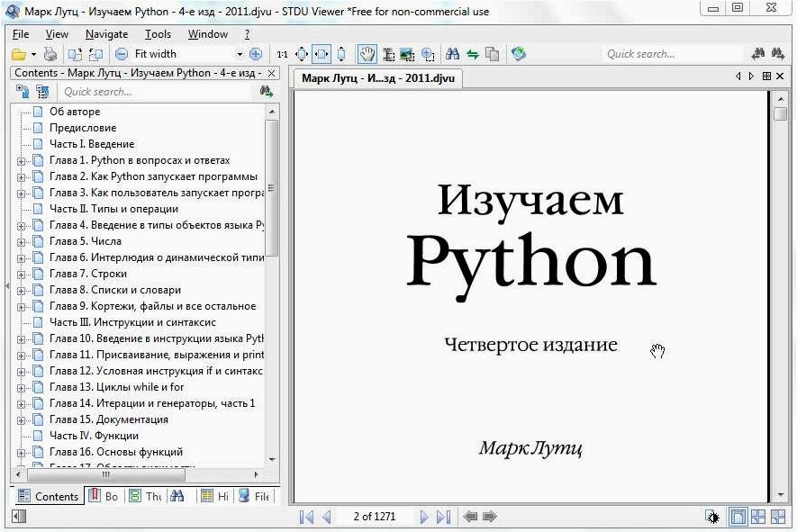This screenshot has width=797, height=532.
Task: Select Предисловие in contents
Action: click(x=83, y=128)
